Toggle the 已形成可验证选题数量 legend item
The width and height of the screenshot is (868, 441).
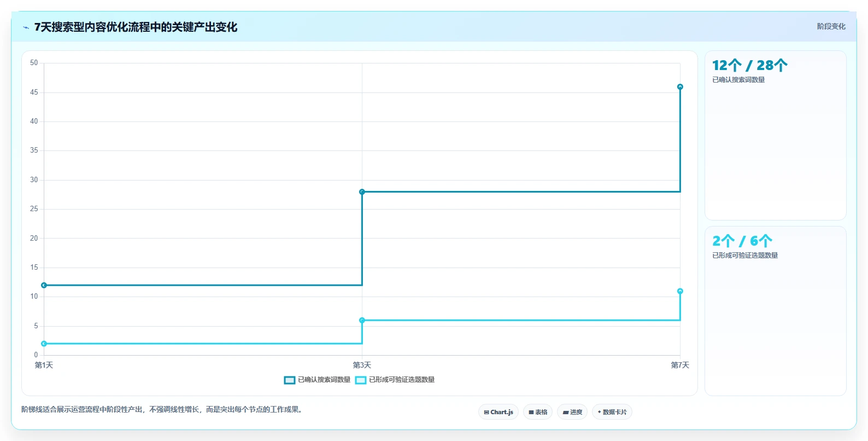click(395, 380)
